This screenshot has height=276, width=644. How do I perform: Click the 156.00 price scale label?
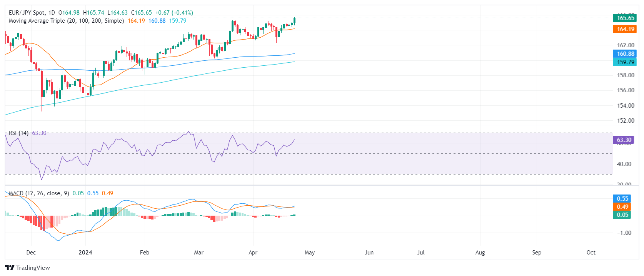coord(626,90)
